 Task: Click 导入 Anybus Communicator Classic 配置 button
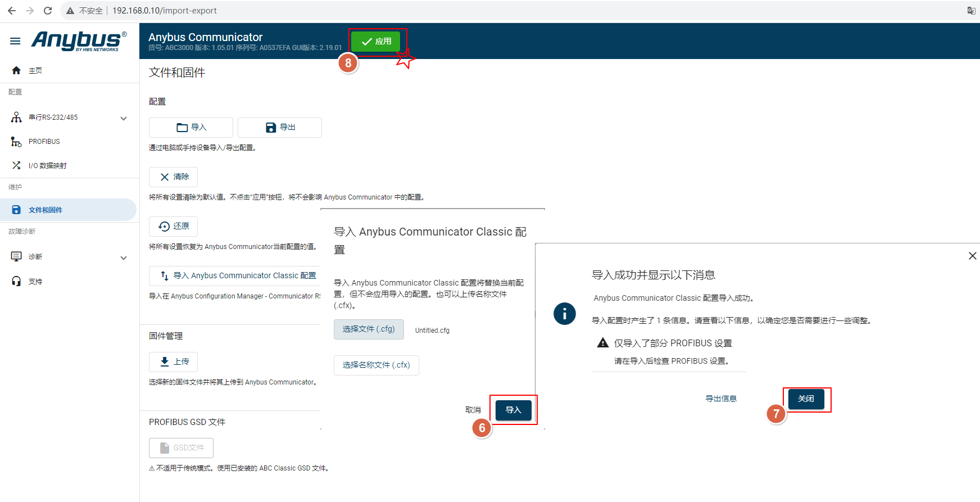click(x=235, y=276)
